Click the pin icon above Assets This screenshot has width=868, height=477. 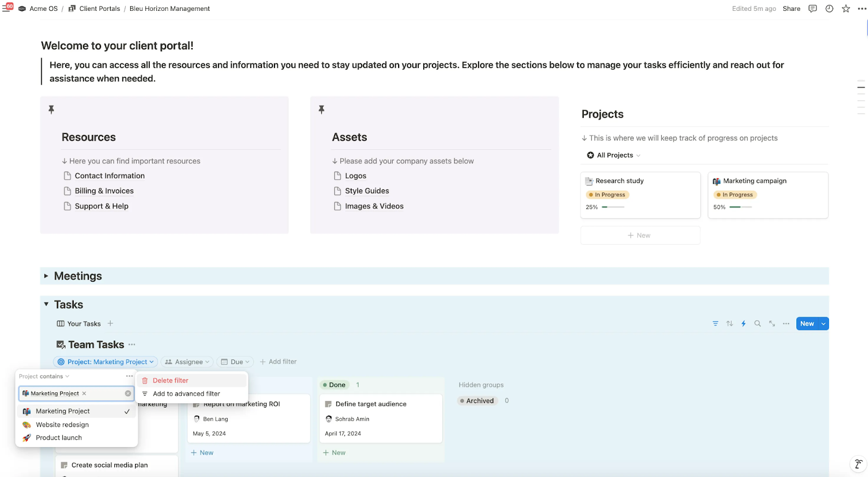pos(322,110)
